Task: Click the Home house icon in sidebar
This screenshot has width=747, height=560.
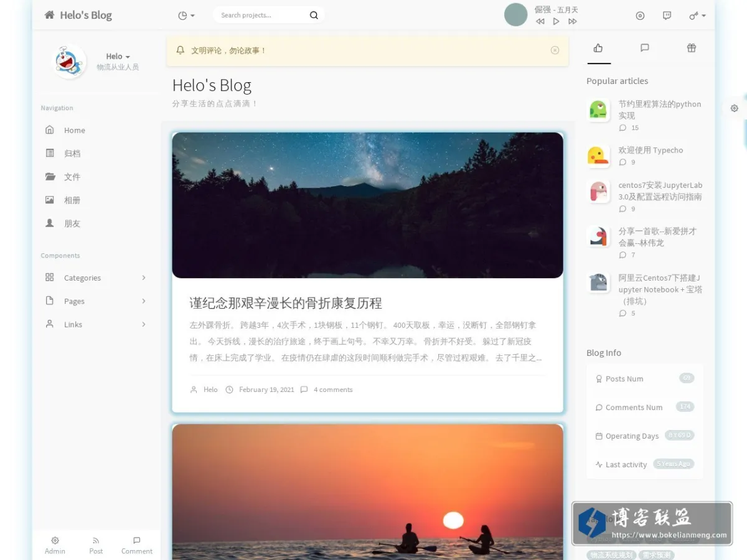Action: click(x=50, y=129)
